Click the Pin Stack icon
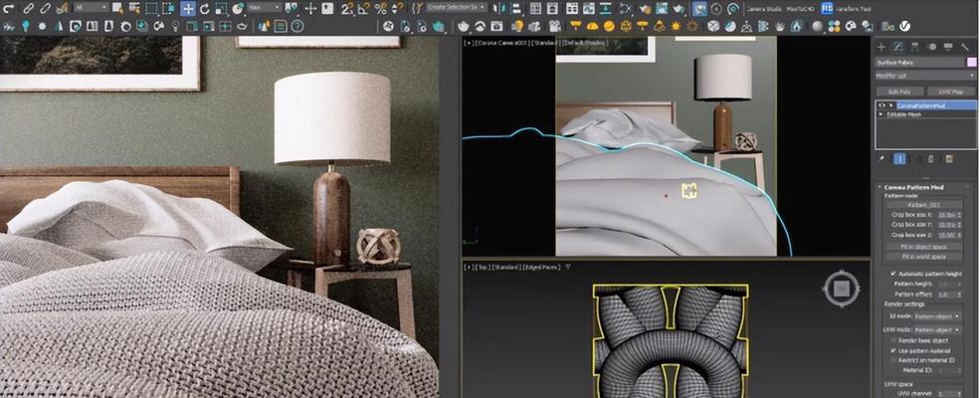980x398 pixels. point(882,158)
